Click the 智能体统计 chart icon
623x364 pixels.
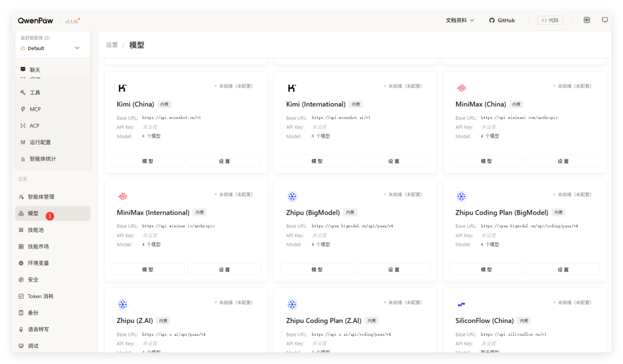[x=22, y=159]
